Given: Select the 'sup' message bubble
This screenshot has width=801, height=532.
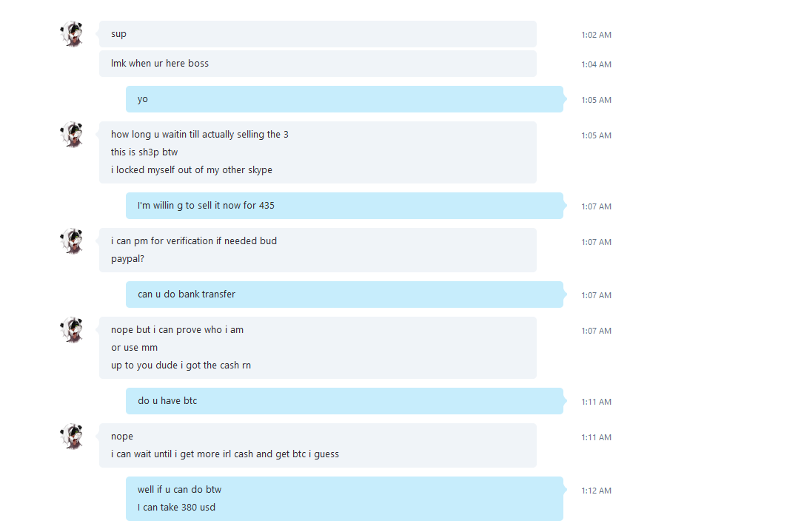Looking at the screenshot, I should [318, 34].
